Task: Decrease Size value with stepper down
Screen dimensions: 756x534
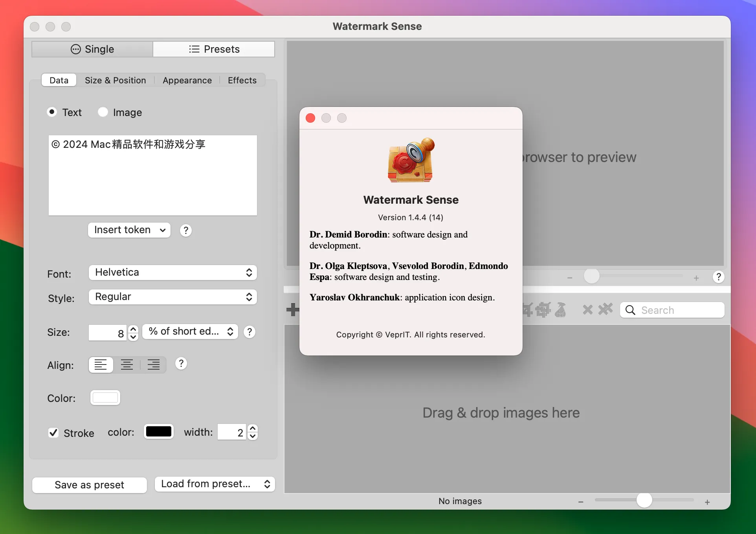Action: click(133, 337)
